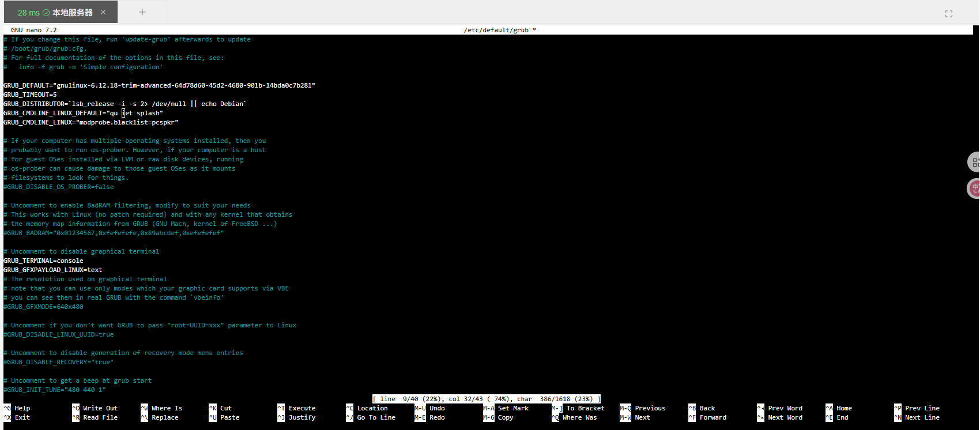Click the #GRUB_DISABLE_OS_PROBER=false line
The image size is (980, 430).
59,187
